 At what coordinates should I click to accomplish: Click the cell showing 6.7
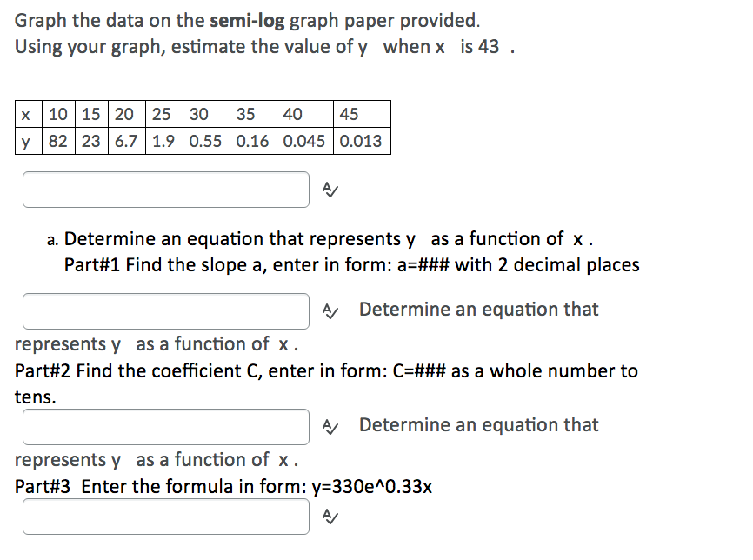tap(124, 142)
